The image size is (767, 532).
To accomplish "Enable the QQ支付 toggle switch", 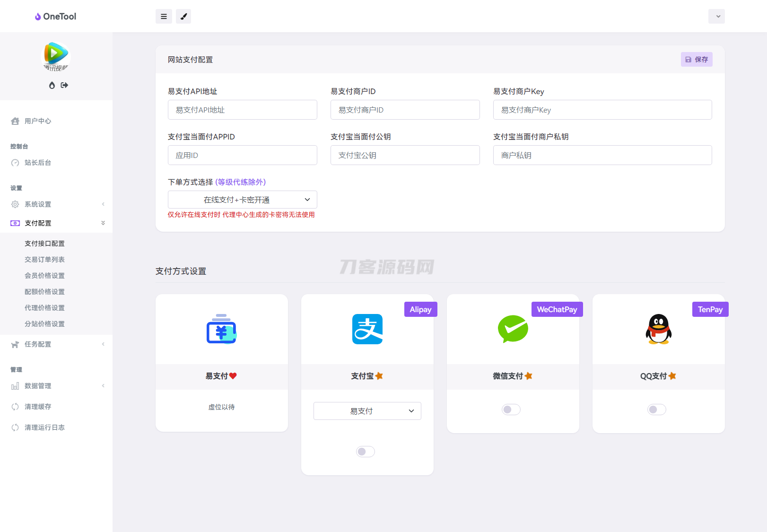I will pos(656,410).
